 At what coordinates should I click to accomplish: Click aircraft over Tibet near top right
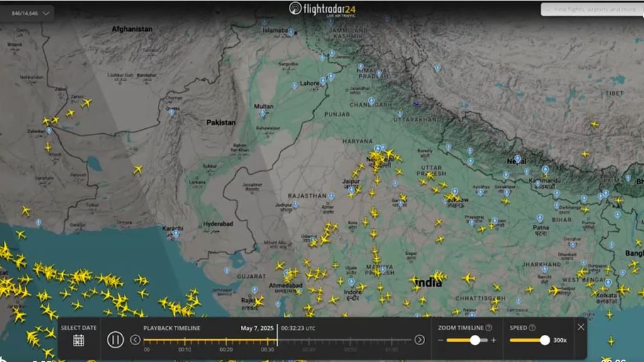[x=595, y=124]
